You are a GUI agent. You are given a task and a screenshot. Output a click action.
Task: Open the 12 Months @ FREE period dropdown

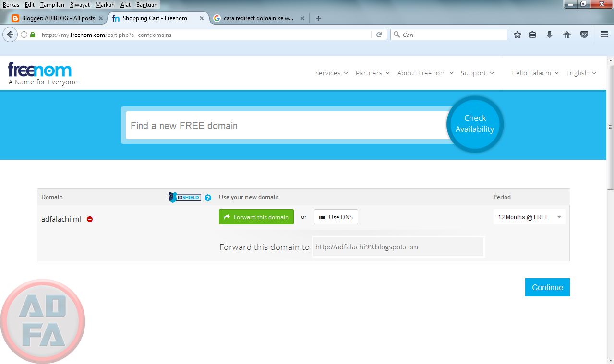click(530, 217)
